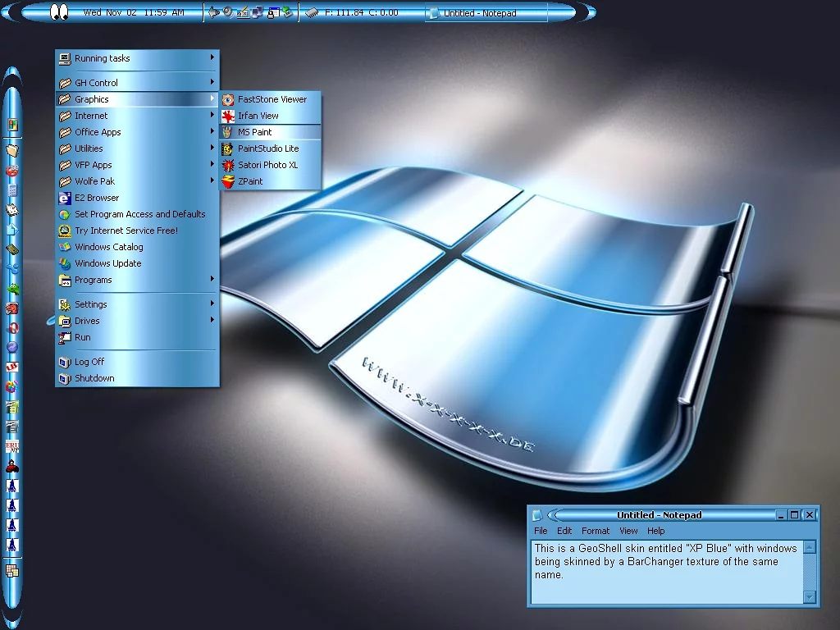Viewport: 840px width, 630px height.
Task: Open the Format menu in Notepad
Action: pos(596,531)
